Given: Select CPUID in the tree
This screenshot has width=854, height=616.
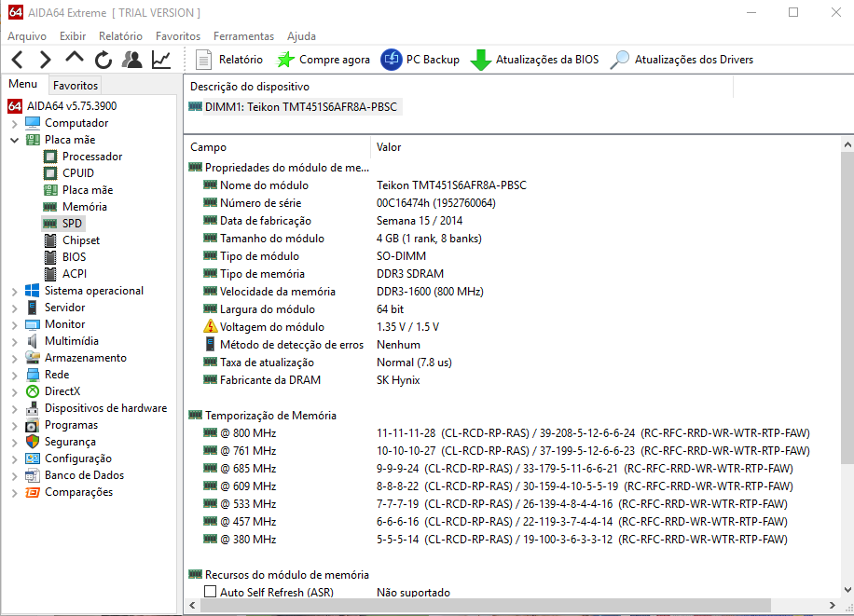Looking at the screenshot, I should pos(78,173).
